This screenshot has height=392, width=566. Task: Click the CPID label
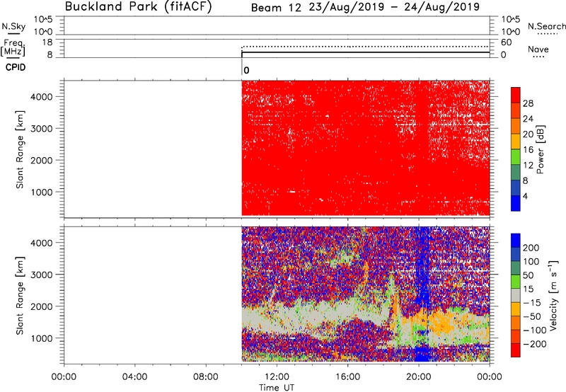click(x=16, y=67)
